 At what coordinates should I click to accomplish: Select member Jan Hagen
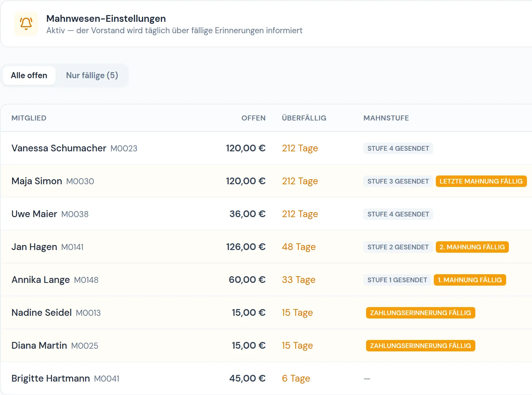[x=34, y=247]
